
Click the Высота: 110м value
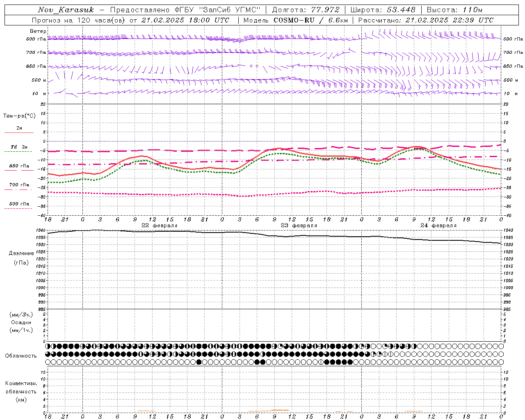click(454, 10)
